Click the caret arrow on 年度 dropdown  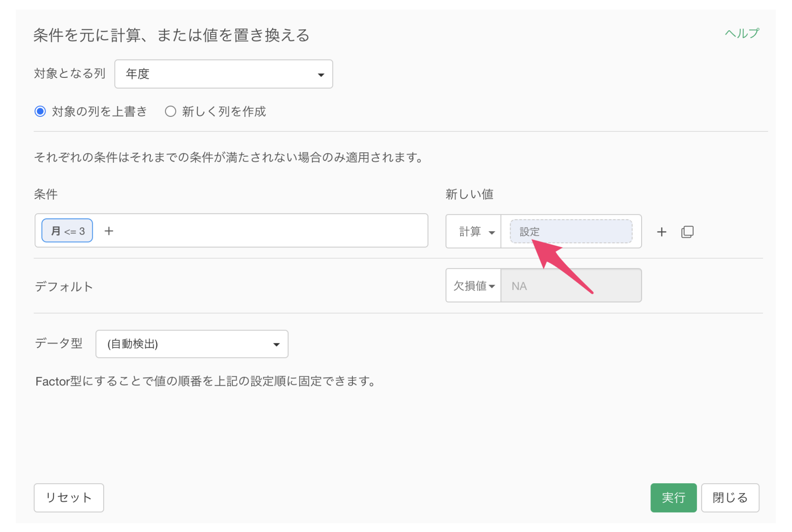point(321,75)
